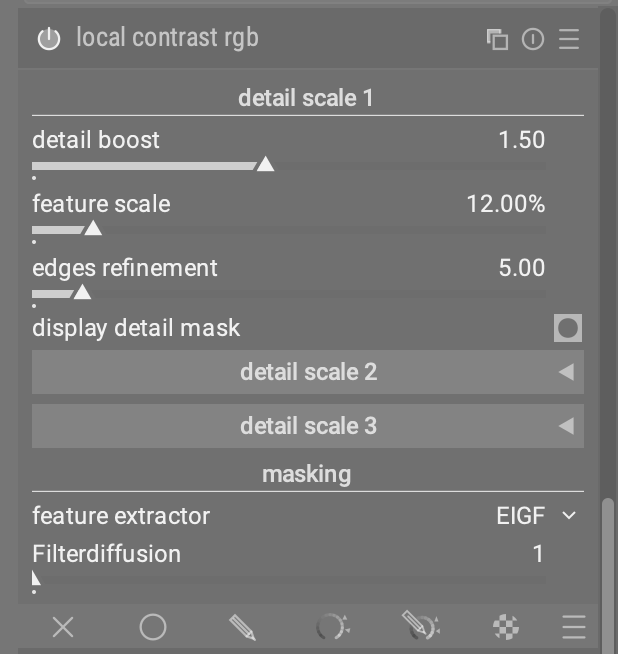Expand detail scale 3 section
This screenshot has width=618, height=654.
click(x=308, y=426)
